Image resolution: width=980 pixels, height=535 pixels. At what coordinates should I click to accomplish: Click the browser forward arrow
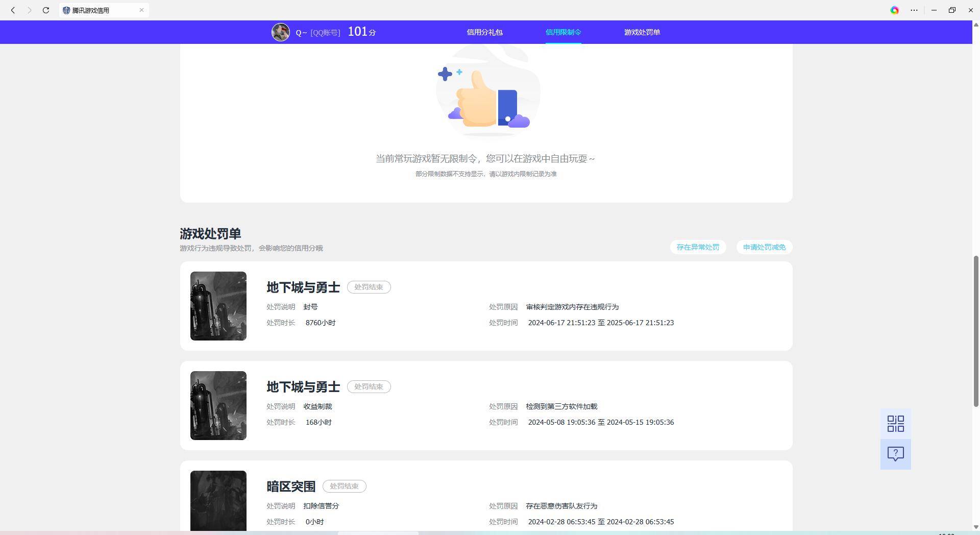click(x=29, y=10)
